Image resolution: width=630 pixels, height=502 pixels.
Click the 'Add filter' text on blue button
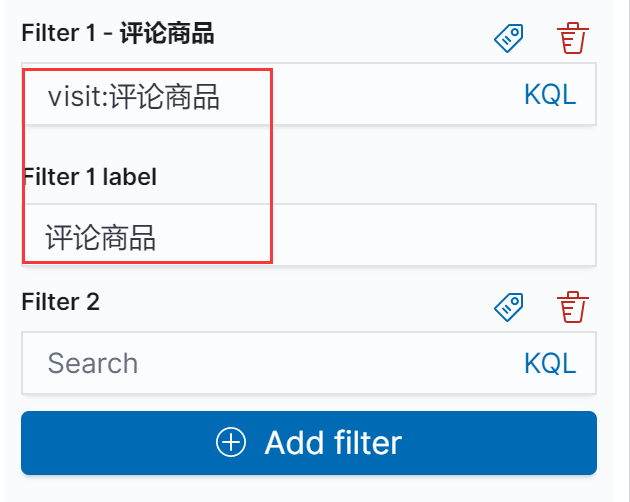pyautogui.click(x=333, y=443)
